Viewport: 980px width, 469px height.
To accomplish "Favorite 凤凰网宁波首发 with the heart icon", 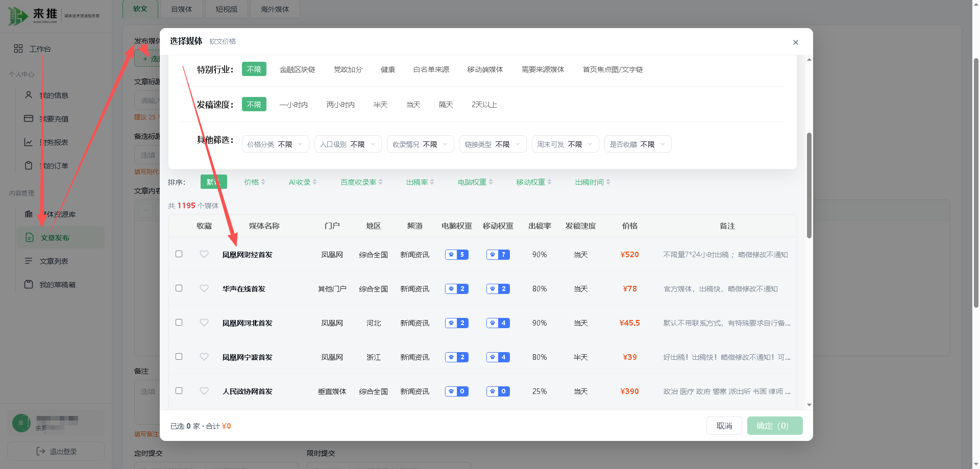I will click(x=204, y=357).
